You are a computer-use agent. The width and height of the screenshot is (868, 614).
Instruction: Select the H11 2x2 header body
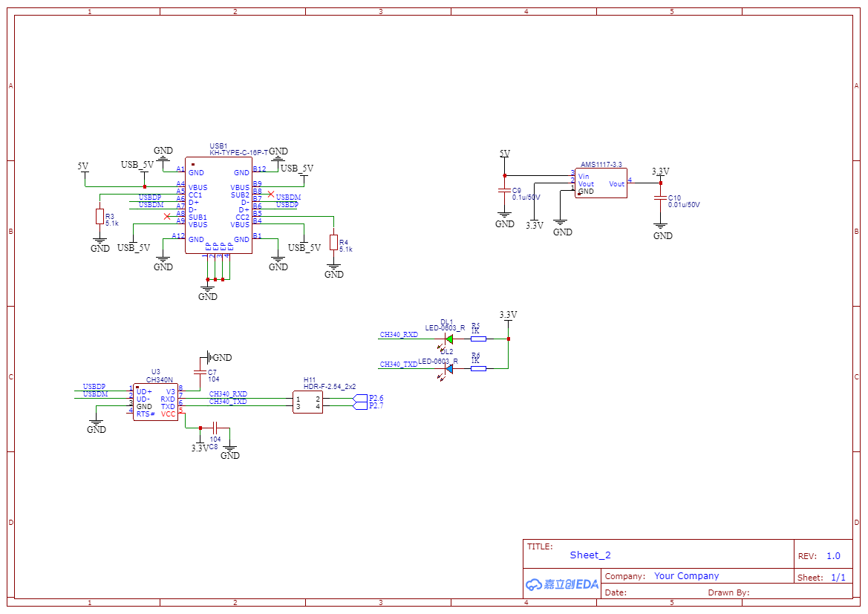click(308, 402)
